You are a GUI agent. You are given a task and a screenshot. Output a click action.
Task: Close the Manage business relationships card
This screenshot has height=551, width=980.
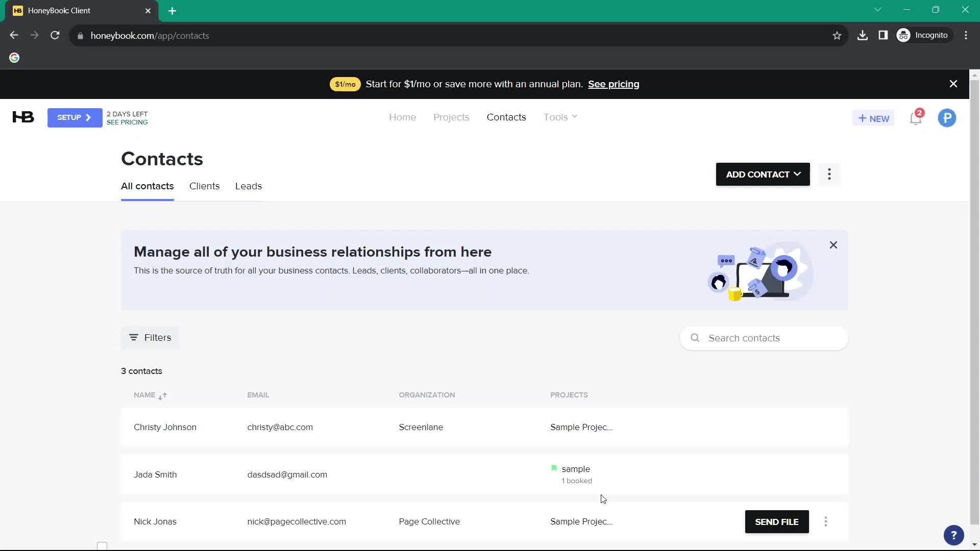[834, 245]
